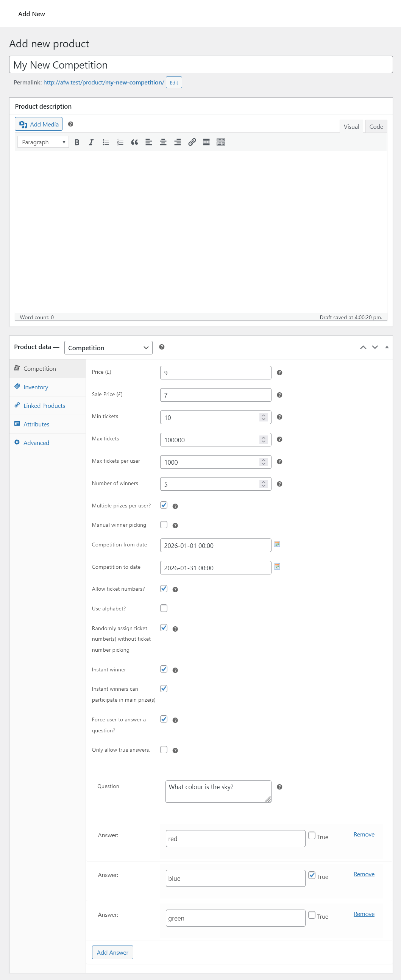
Task: Open the Advanced tab
Action: [x=48, y=443]
